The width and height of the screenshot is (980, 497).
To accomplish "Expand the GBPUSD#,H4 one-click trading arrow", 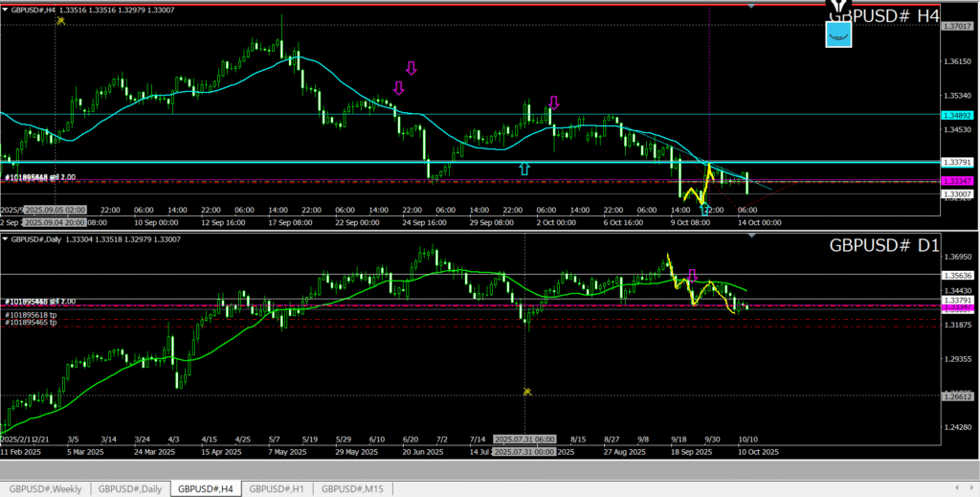I will 6,8.
